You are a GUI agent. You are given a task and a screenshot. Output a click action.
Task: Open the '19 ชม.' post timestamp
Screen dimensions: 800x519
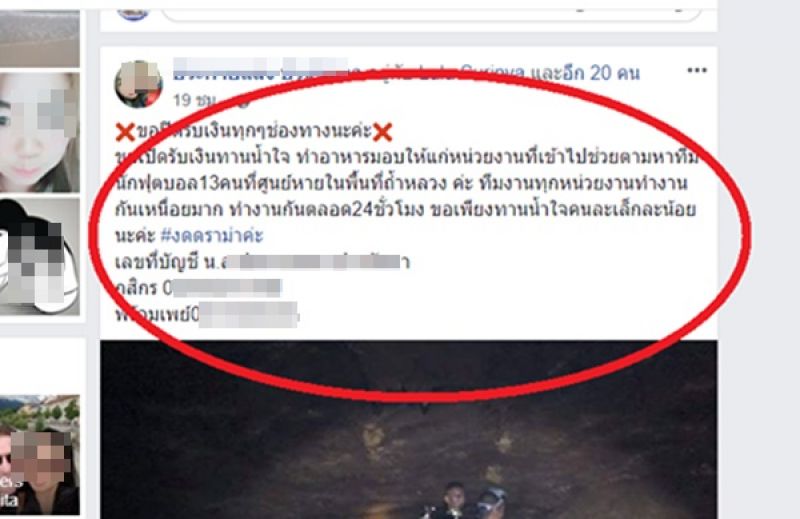tap(194, 100)
